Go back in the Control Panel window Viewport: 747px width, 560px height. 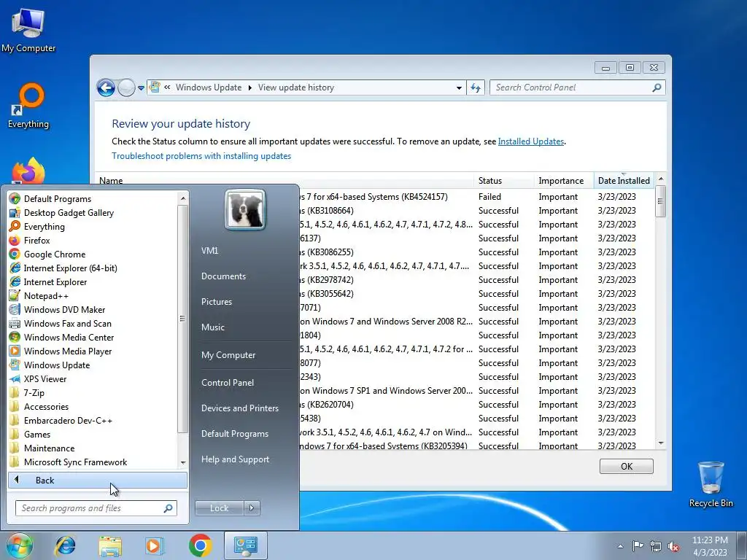(106, 87)
